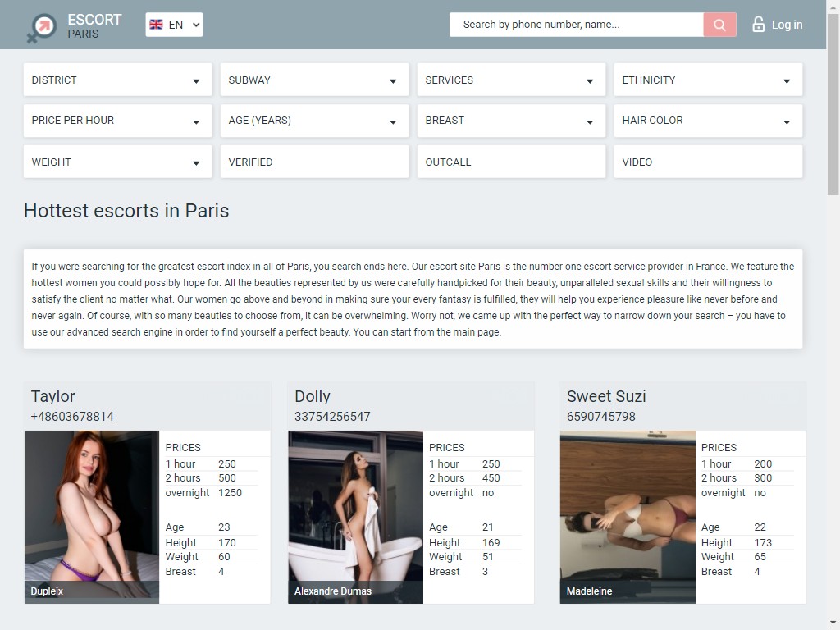Open Sweet Suzi's profile name link
Image resolution: width=840 pixels, height=630 pixels.
coord(606,396)
